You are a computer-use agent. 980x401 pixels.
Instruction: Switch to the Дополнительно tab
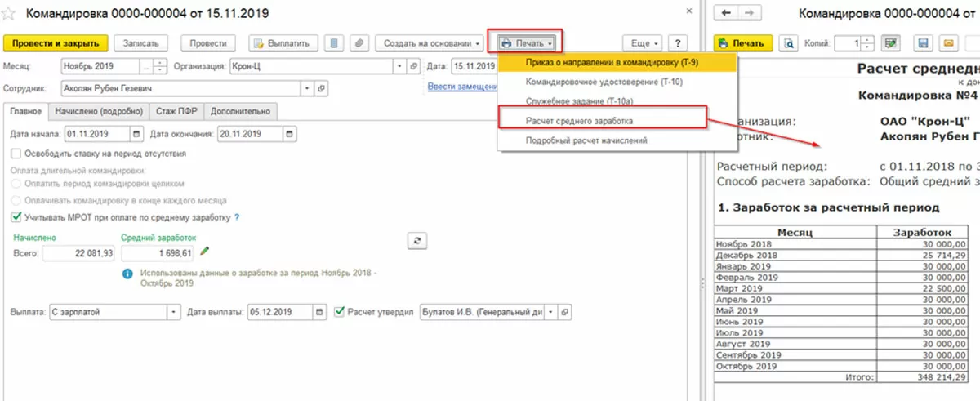(x=240, y=112)
